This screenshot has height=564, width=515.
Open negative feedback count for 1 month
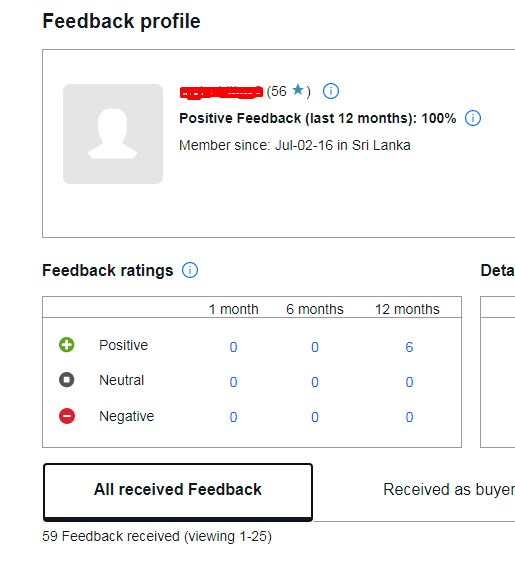(233, 417)
